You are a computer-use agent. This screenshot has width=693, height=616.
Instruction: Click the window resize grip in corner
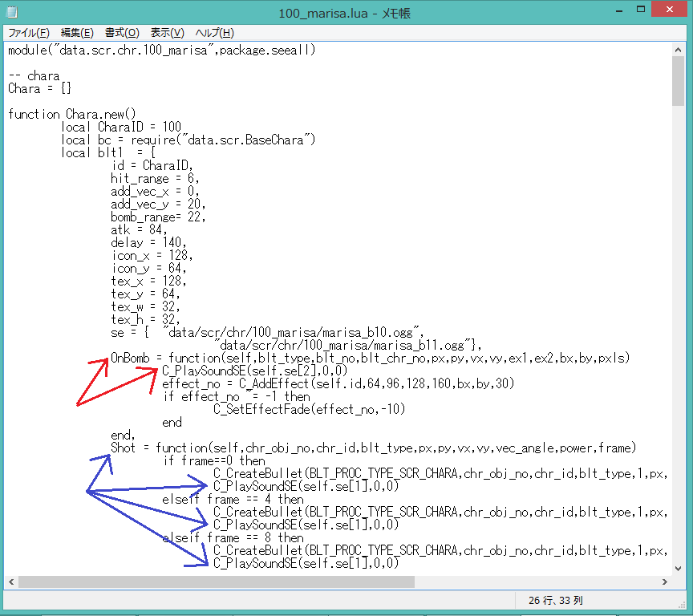pos(682,606)
